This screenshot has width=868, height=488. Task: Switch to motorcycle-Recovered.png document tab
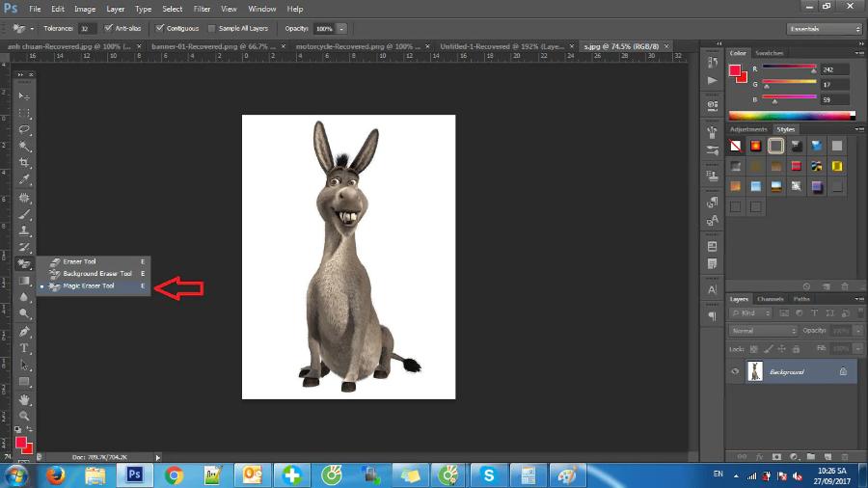point(358,46)
